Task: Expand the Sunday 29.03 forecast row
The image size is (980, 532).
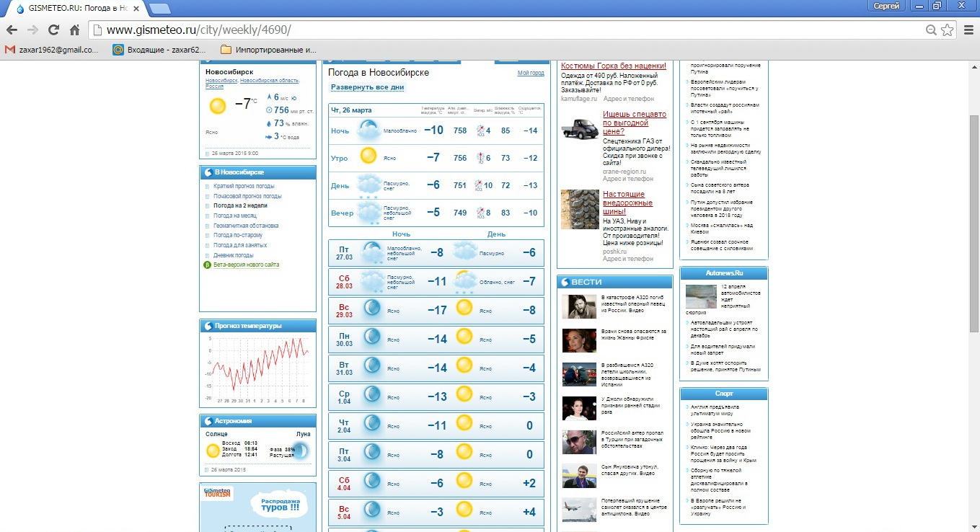Action: pos(436,311)
